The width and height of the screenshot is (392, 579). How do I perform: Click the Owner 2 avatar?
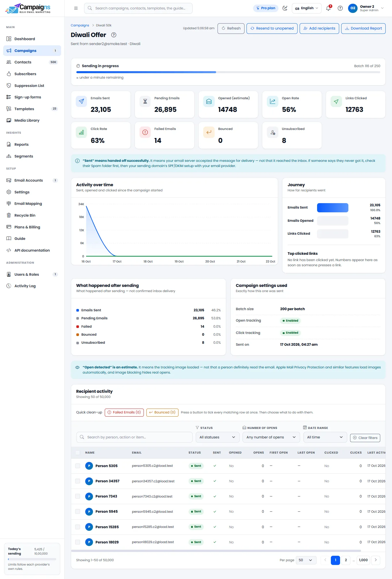353,8
